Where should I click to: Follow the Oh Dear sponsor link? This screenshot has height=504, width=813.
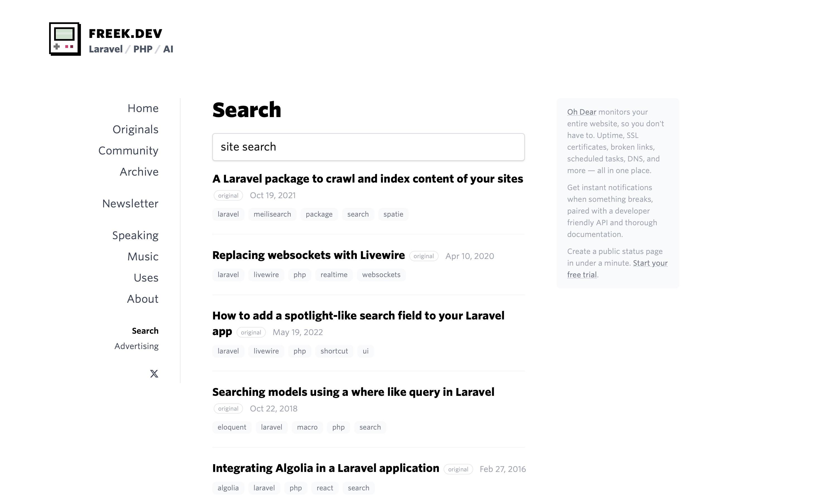[581, 112]
